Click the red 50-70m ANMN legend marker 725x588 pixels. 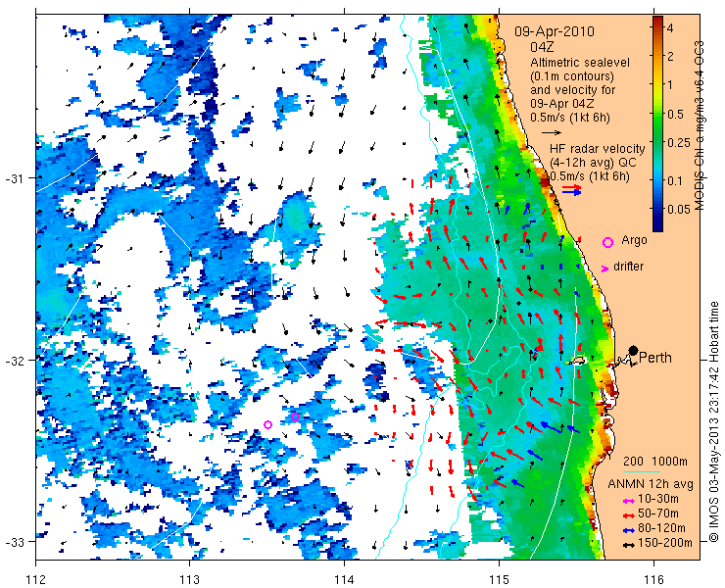point(628,514)
